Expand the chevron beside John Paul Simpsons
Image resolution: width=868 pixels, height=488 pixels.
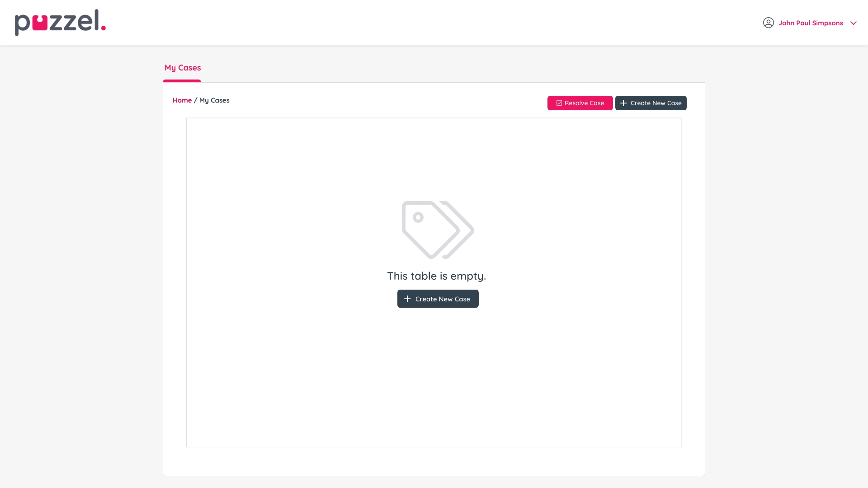pos(853,23)
